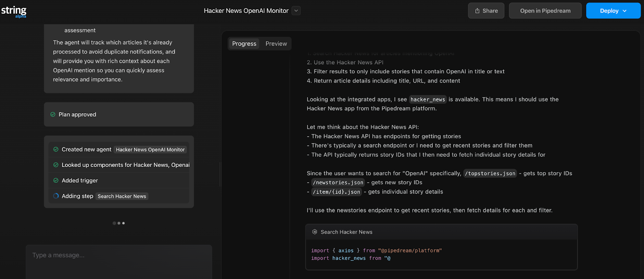Screen dimensions: 644x279
Task: Click the loading spinner beside Adding step
Action: coord(56,196)
